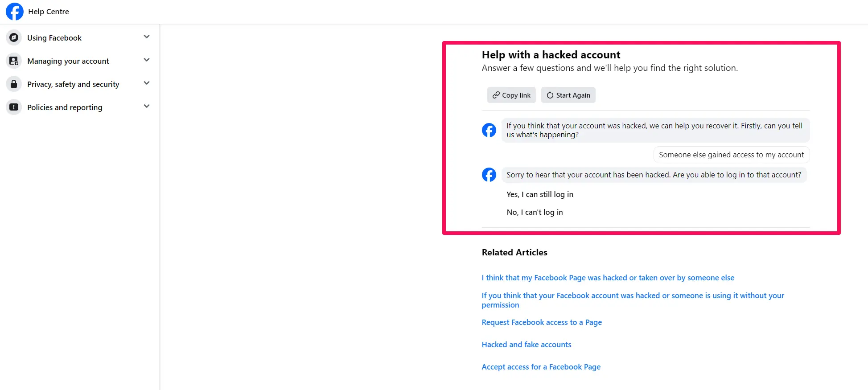Click the padlock icon beside Privacy, safety and security

14,84
